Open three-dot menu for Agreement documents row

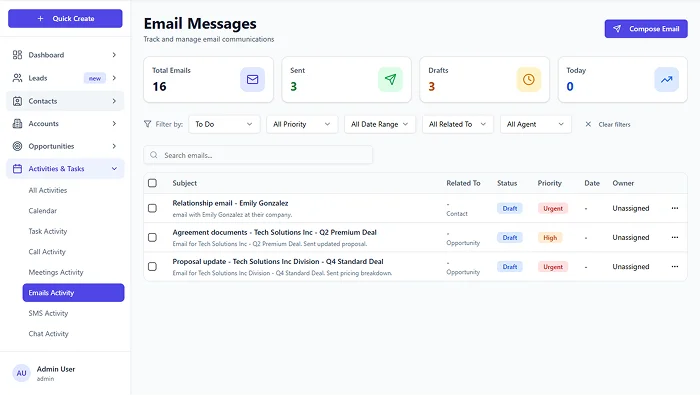[674, 237]
